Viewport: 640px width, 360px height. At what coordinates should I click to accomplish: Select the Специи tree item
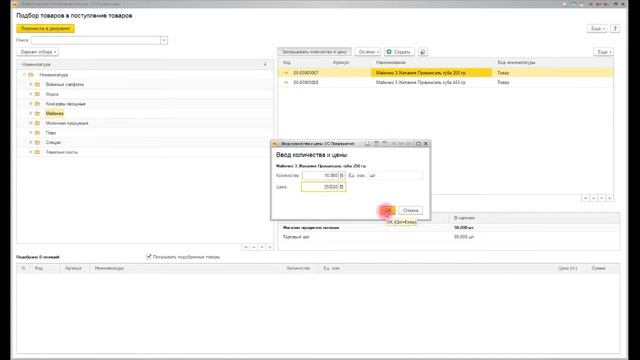tap(53, 142)
